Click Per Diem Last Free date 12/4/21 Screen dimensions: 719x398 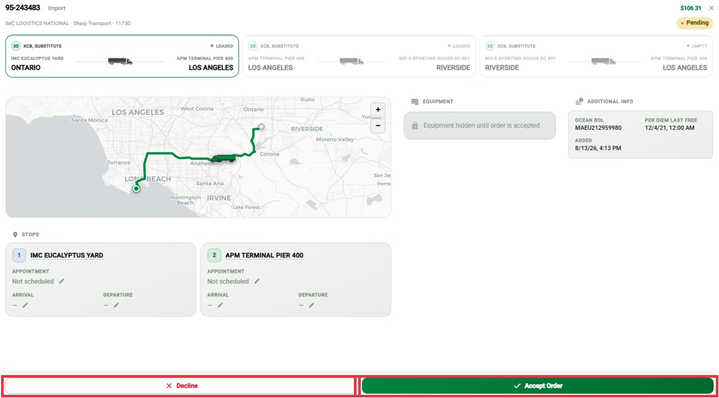[669, 128]
